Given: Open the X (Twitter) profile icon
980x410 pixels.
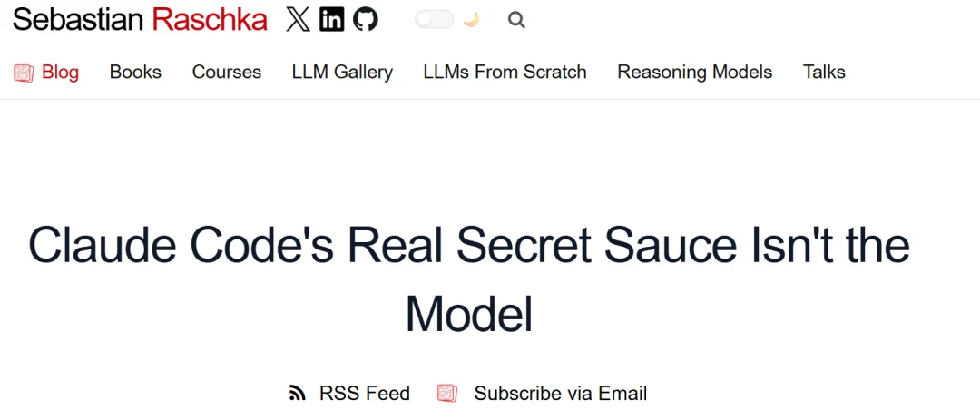Looking at the screenshot, I should [298, 20].
